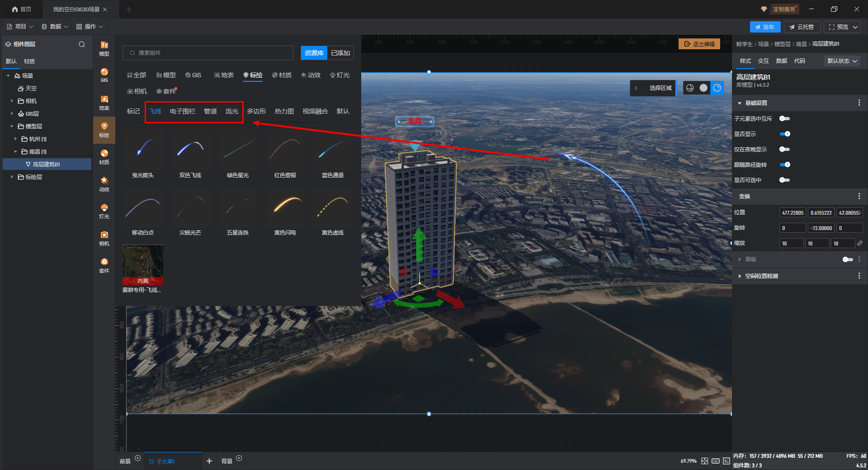Open 空间位置检测 more options

[859, 276]
